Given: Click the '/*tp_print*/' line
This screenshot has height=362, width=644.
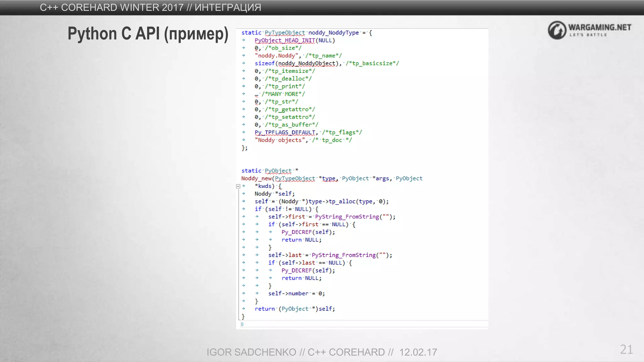Looking at the screenshot, I should click(x=280, y=86).
